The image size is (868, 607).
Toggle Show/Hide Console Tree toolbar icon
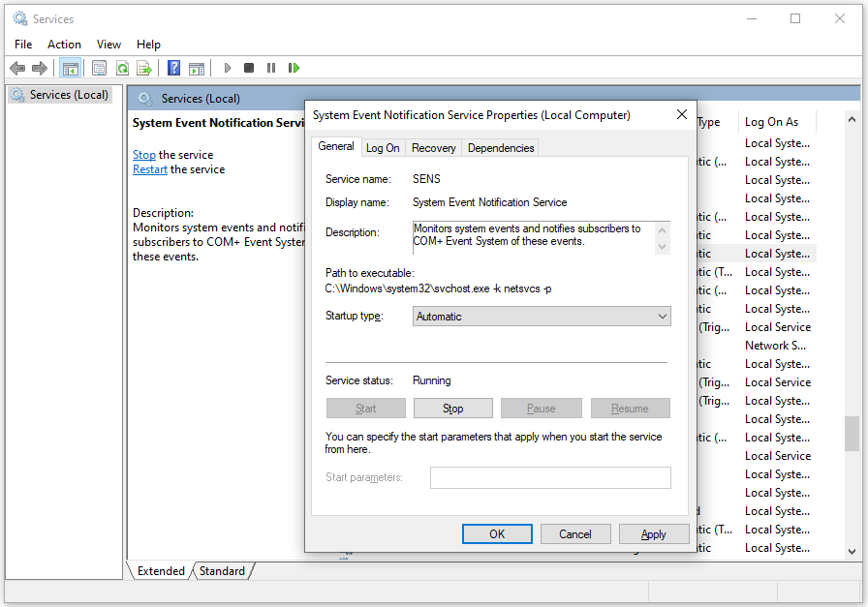71,68
